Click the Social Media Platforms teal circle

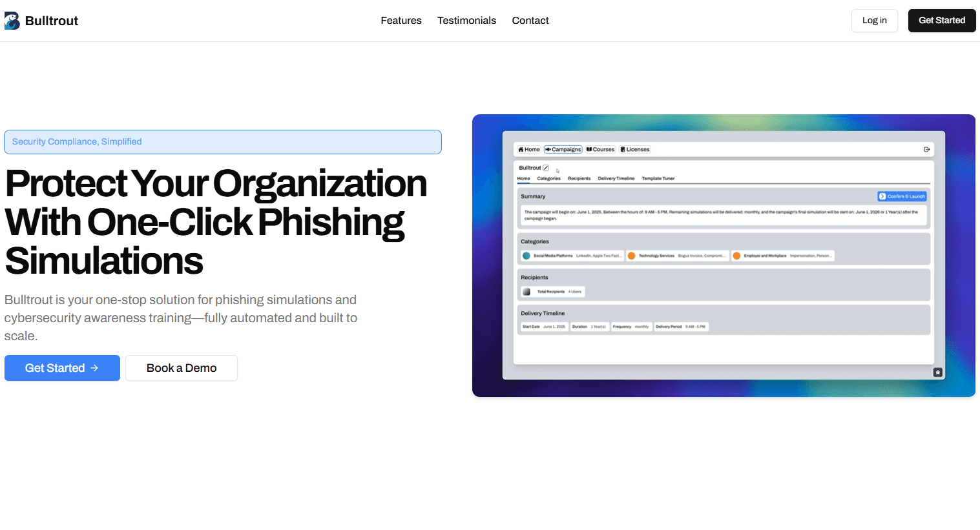coord(526,256)
